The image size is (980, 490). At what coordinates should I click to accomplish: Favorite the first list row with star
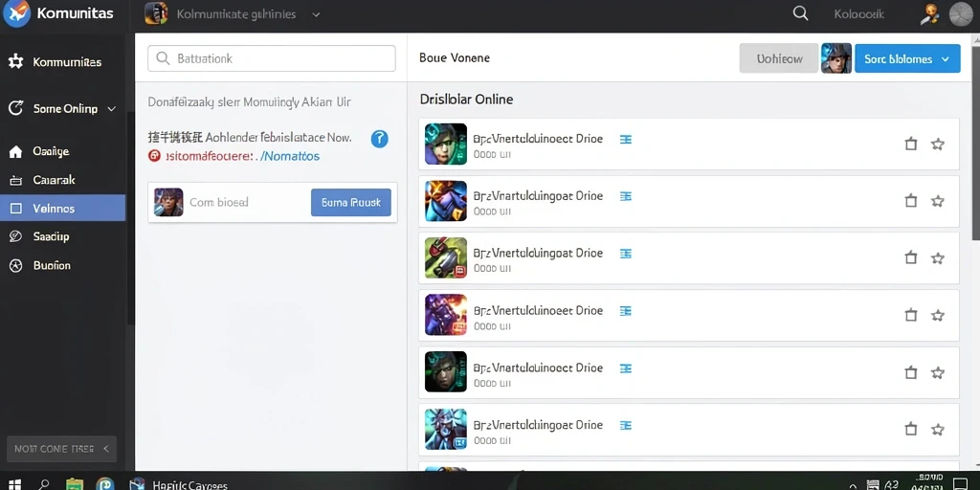coord(938,144)
